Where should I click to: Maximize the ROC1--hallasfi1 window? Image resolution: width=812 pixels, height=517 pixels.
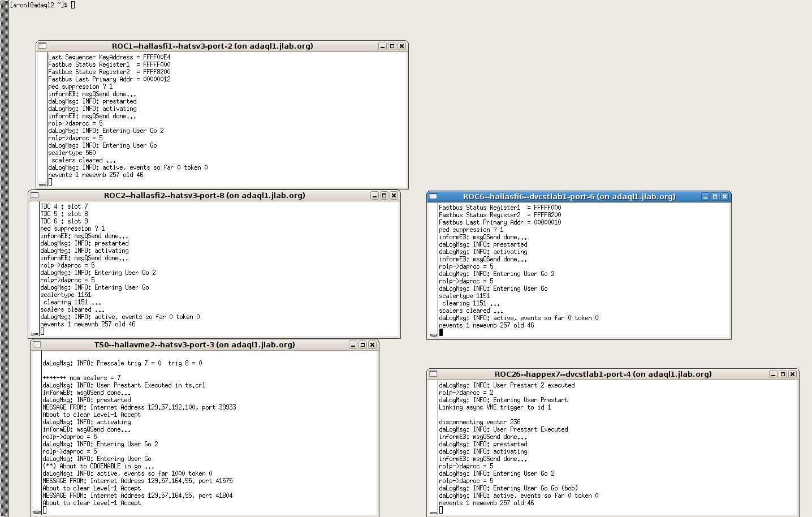[x=392, y=46]
